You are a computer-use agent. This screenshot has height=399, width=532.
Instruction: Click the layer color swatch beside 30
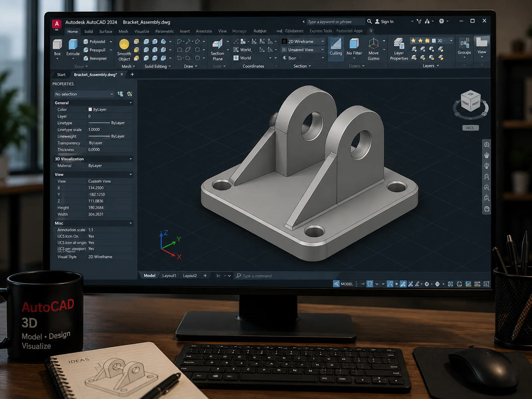(434, 41)
